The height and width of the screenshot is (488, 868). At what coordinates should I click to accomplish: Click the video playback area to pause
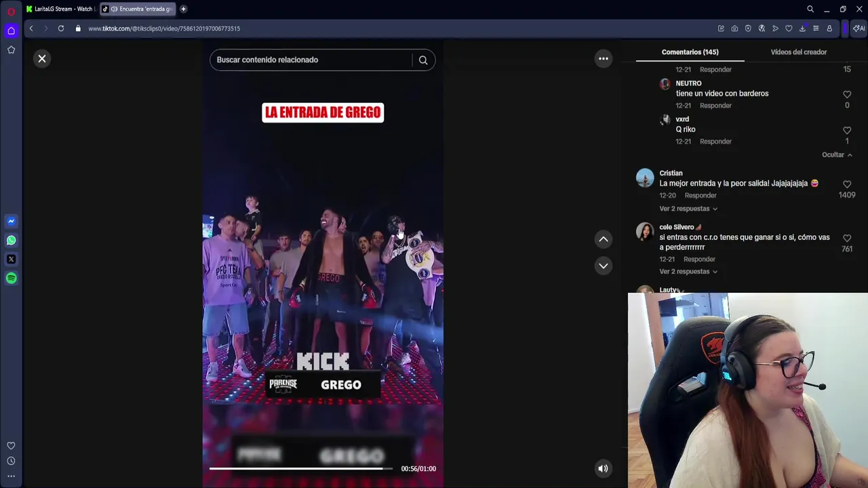pyautogui.click(x=323, y=264)
